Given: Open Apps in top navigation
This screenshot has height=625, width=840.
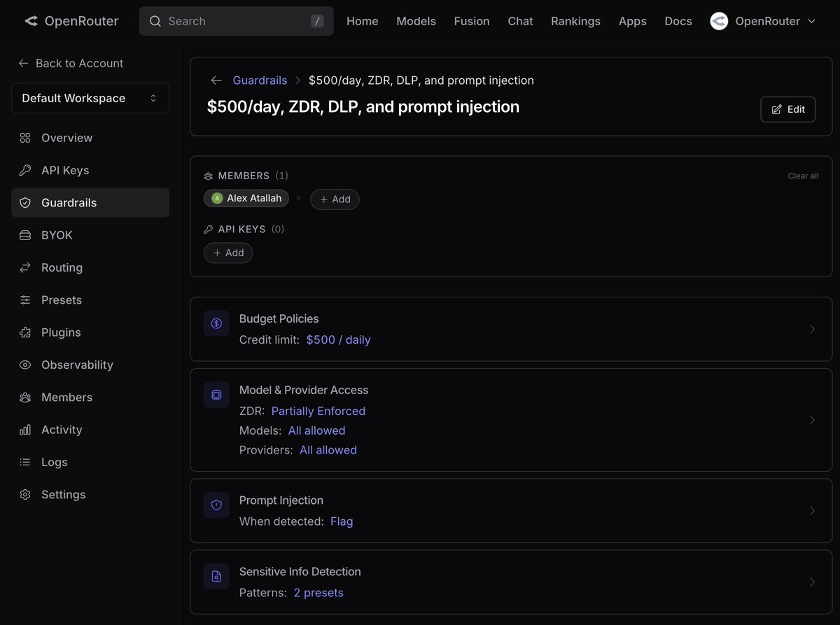Looking at the screenshot, I should coord(633,21).
